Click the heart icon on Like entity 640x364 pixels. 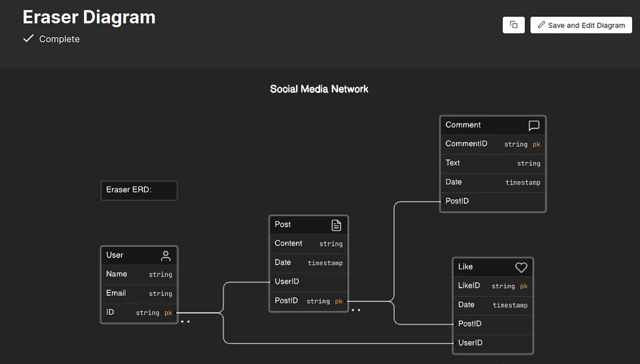(x=521, y=267)
